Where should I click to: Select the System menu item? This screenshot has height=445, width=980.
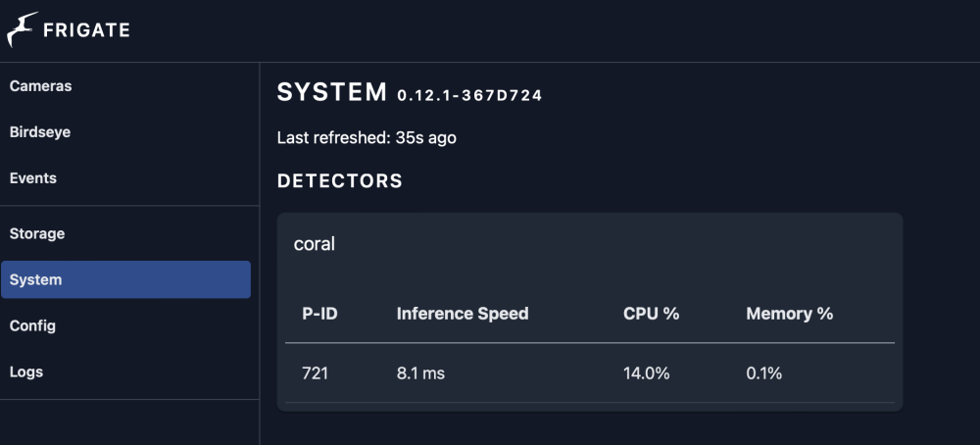[125, 279]
